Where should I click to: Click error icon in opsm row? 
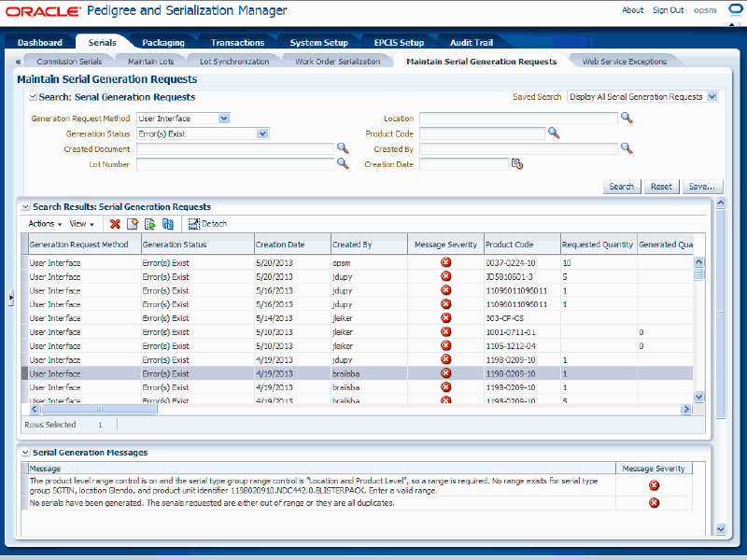pyautogui.click(x=445, y=262)
